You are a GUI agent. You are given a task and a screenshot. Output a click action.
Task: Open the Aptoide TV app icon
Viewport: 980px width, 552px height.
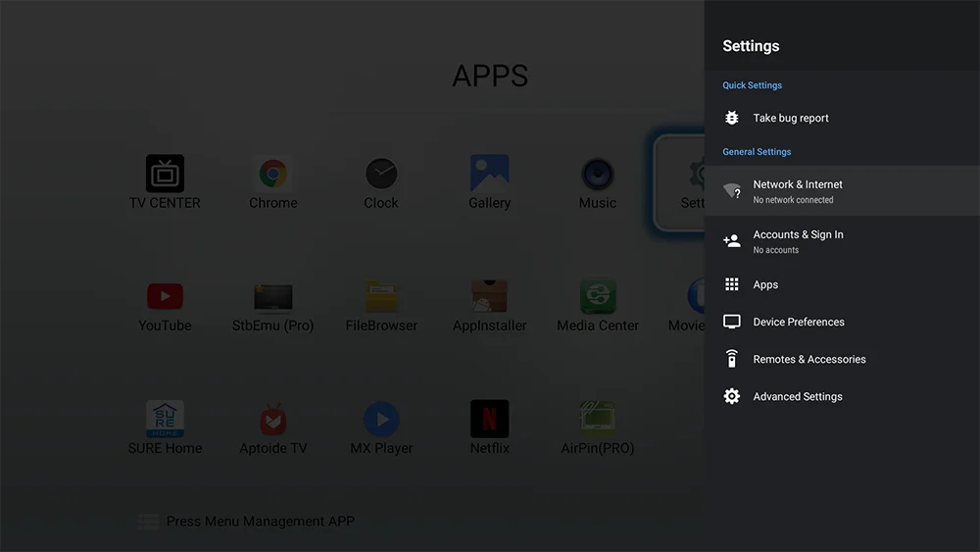pyautogui.click(x=273, y=419)
